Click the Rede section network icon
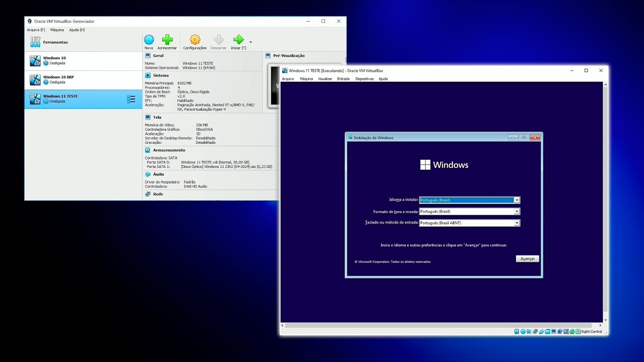Viewport: 644px width, 362px height. click(x=148, y=194)
